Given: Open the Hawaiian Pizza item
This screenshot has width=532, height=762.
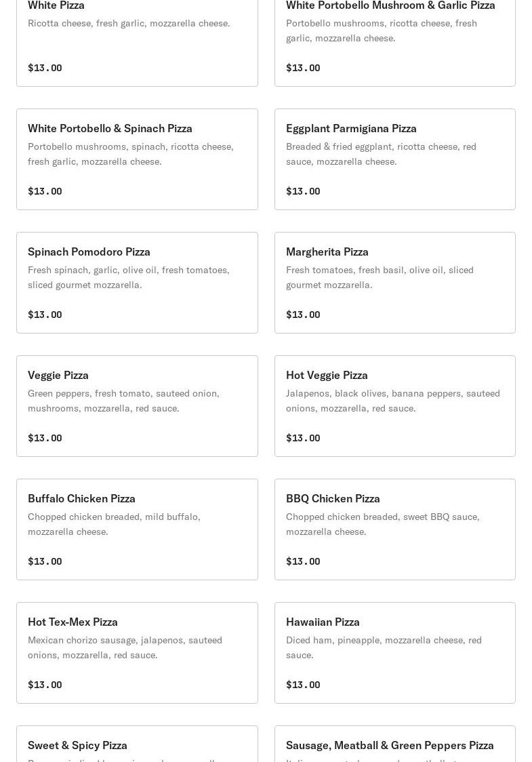Looking at the screenshot, I should click(395, 653).
